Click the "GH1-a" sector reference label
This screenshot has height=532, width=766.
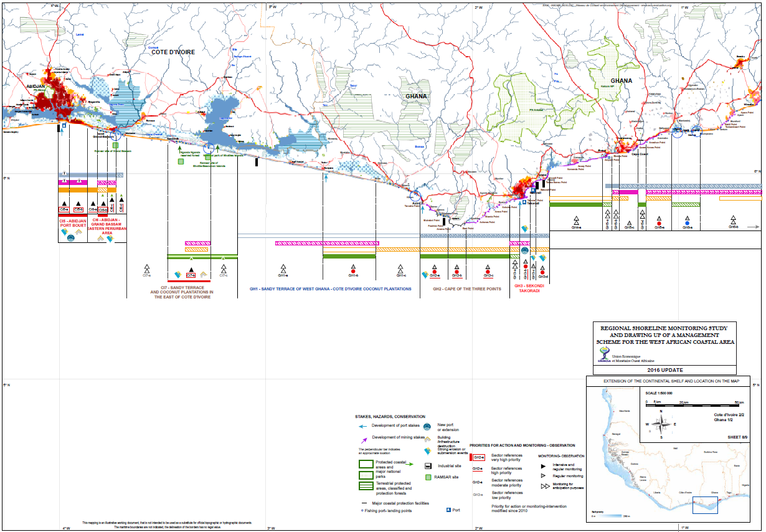click(x=283, y=275)
